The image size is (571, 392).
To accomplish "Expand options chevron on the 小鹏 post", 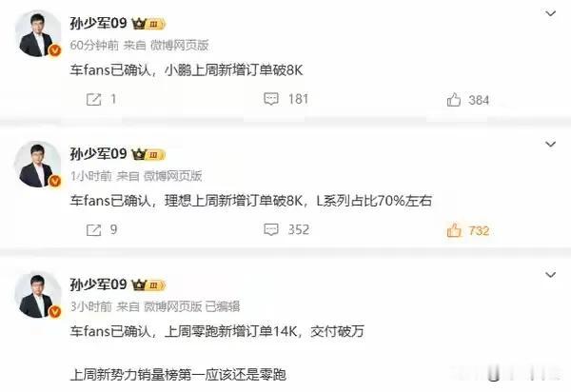I will (550, 14).
